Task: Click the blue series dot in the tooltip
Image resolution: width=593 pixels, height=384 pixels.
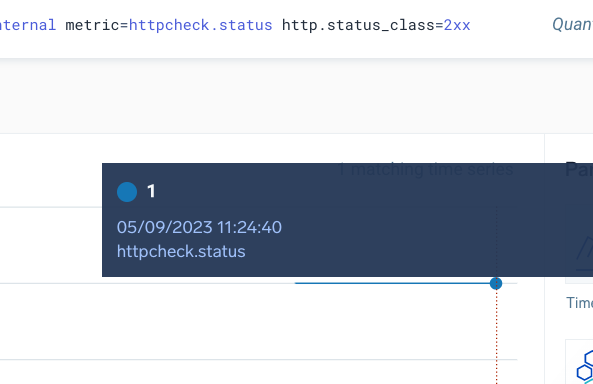Action: point(127,192)
